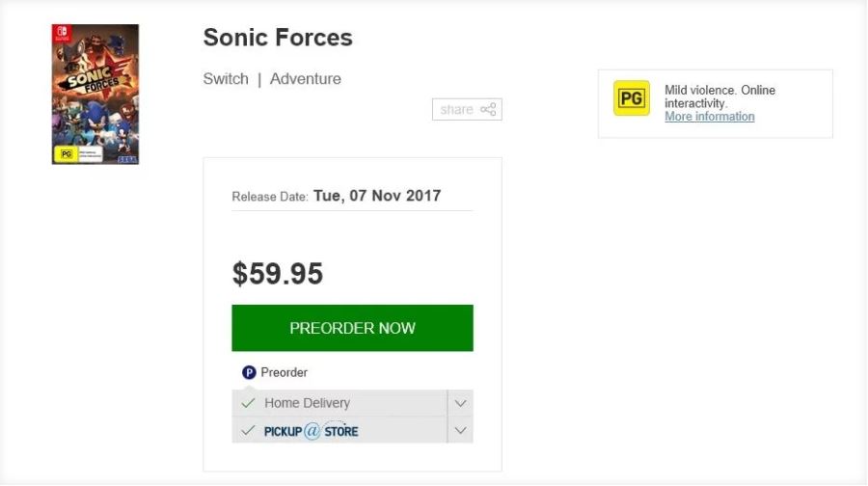868x486 pixels.
Task: Click the share button text
Action: pos(456,110)
